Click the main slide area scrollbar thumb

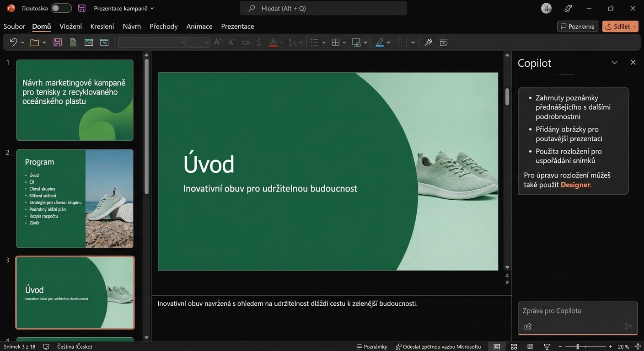[x=507, y=96]
